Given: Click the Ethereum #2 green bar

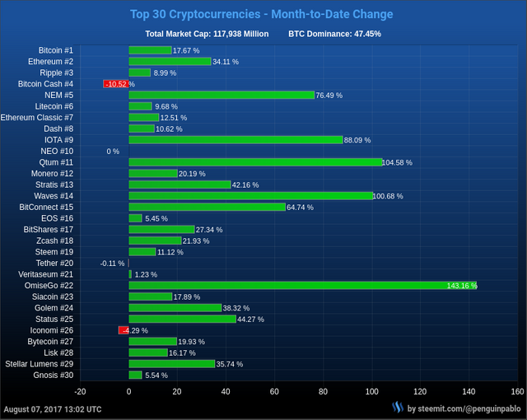Looking at the screenshot, I should 170,62.
